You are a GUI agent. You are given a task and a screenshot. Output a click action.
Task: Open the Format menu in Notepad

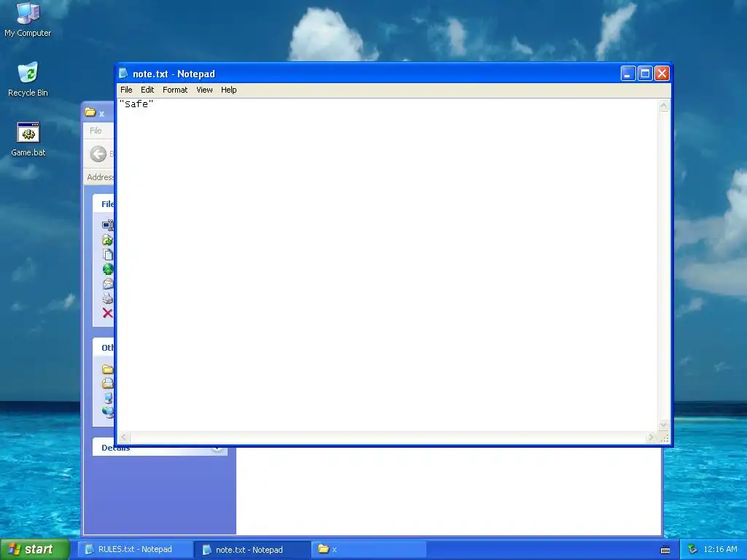tap(175, 90)
